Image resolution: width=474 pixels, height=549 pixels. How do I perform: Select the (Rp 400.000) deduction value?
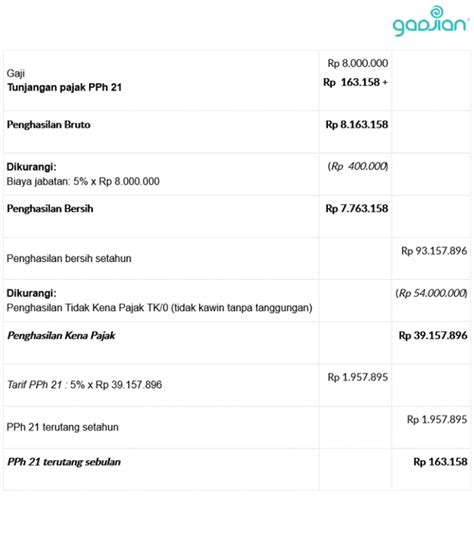click(x=357, y=166)
